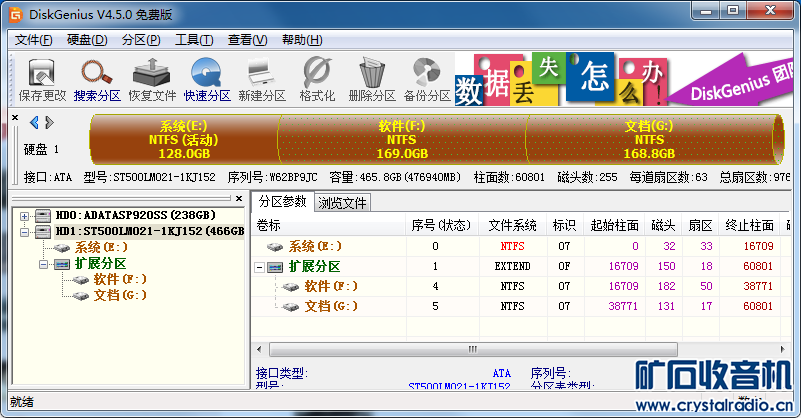801x418 pixels.
Task: Click the 系统(E:) drive icon in the tree
Action: 62,248
